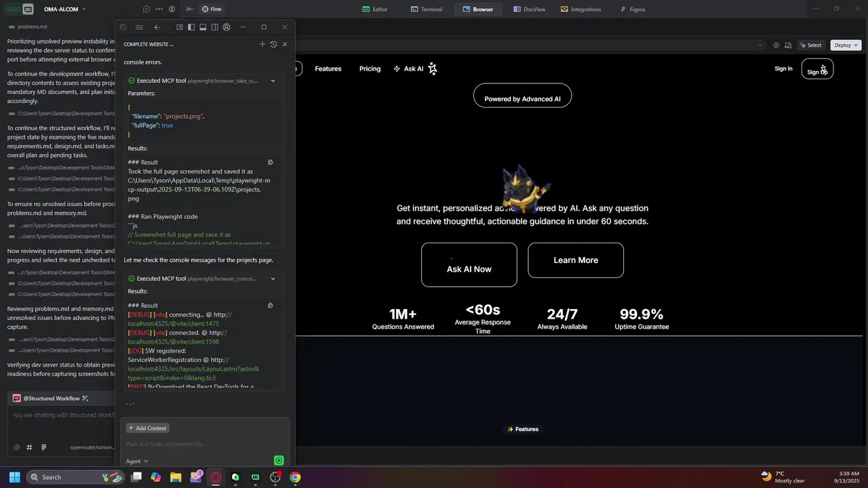Viewport: 868px width, 488px height.
Task: Click Sign In on the website
Action: 783,68
